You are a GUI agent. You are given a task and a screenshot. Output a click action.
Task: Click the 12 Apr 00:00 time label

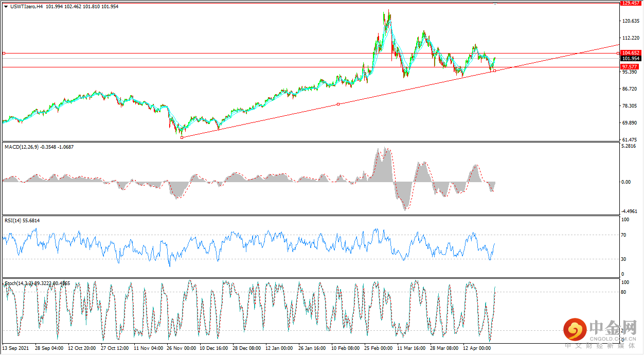pos(477,348)
